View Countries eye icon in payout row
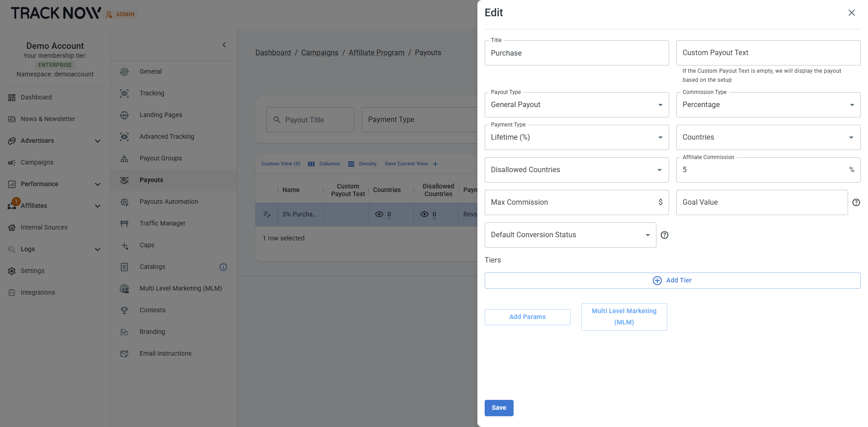 (x=379, y=215)
